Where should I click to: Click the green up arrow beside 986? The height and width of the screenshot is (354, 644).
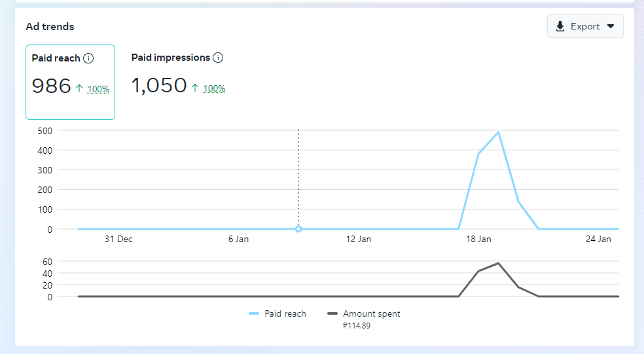pyautogui.click(x=79, y=88)
